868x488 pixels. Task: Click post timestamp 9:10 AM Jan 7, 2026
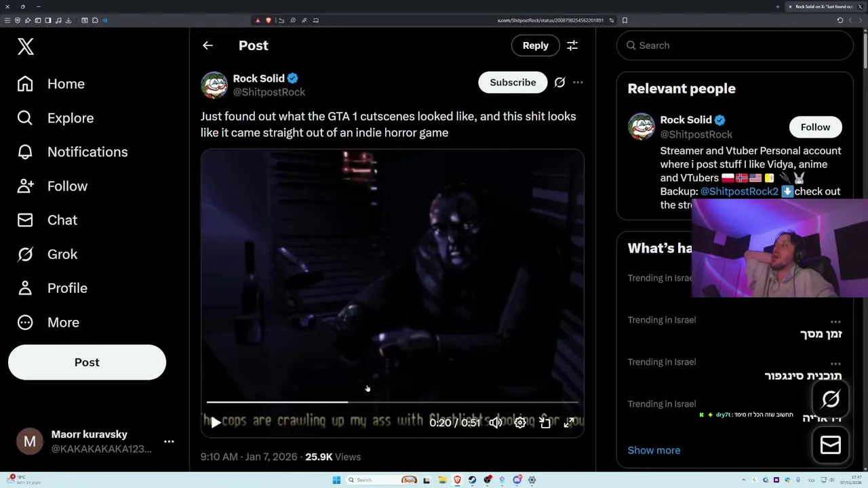[249, 457]
